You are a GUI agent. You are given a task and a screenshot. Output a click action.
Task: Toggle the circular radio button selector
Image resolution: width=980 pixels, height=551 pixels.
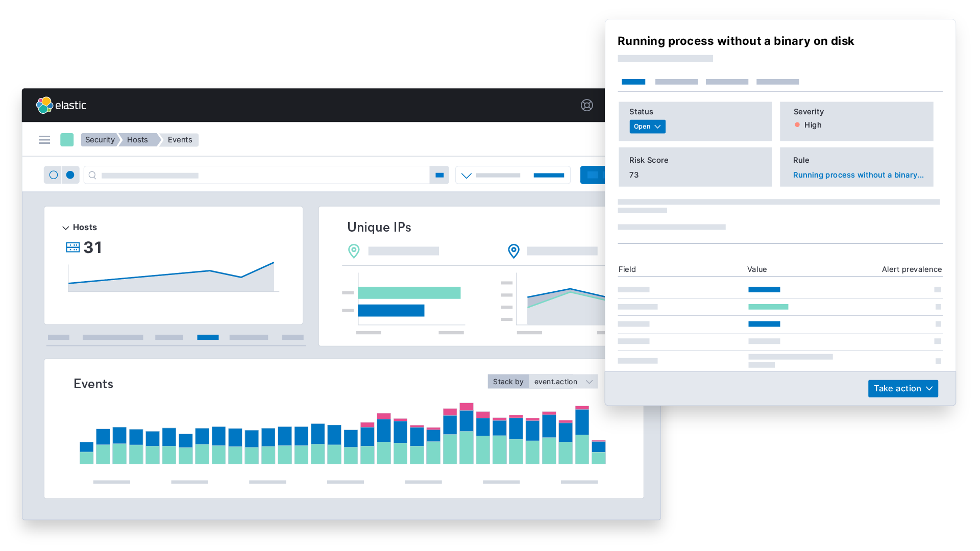(x=54, y=175)
